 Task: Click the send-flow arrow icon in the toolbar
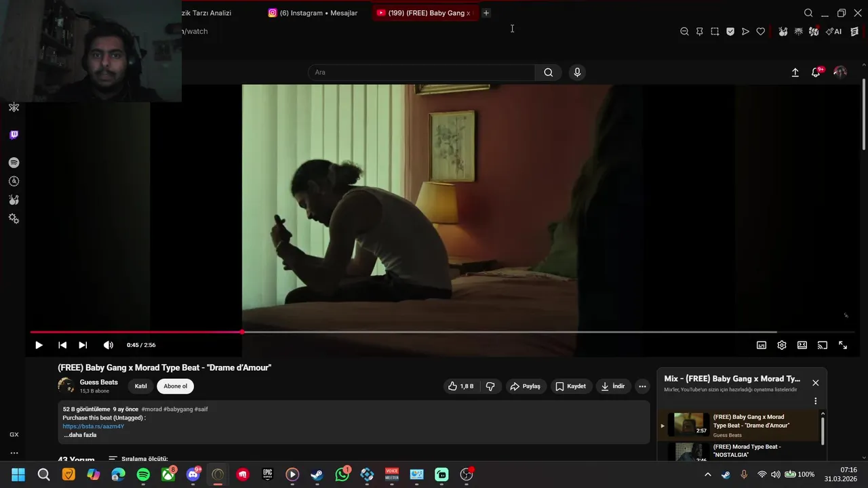point(745,31)
